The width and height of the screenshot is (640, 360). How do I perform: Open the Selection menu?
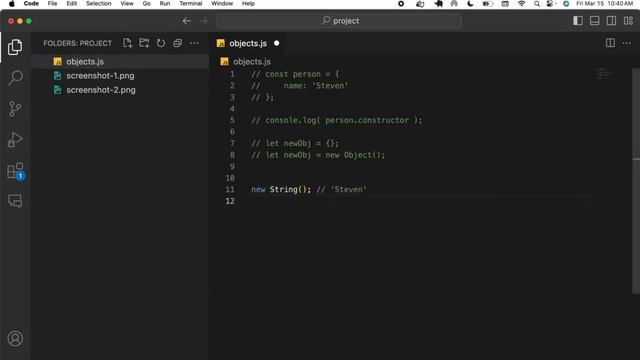98,4
